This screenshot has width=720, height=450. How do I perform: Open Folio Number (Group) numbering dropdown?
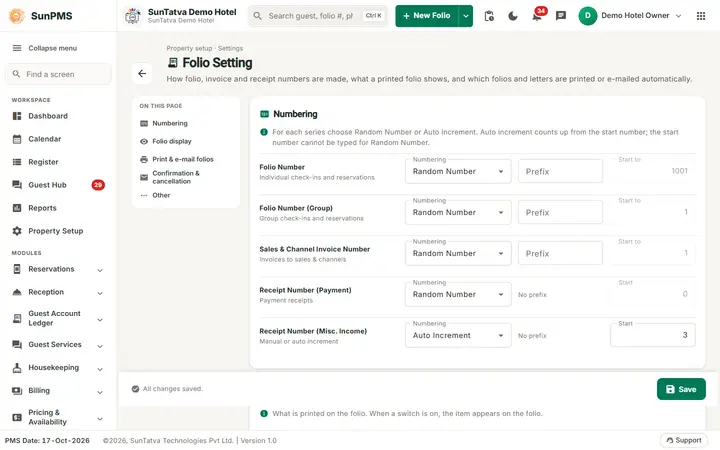tap(458, 212)
